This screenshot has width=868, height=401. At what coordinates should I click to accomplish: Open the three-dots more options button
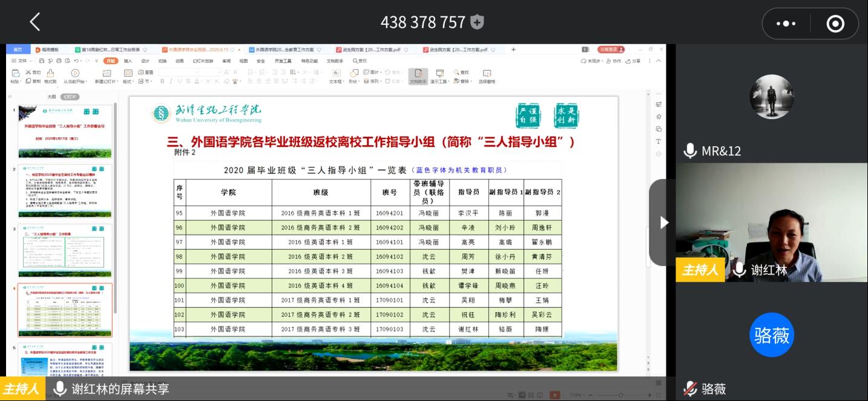pyautogui.click(x=786, y=24)
